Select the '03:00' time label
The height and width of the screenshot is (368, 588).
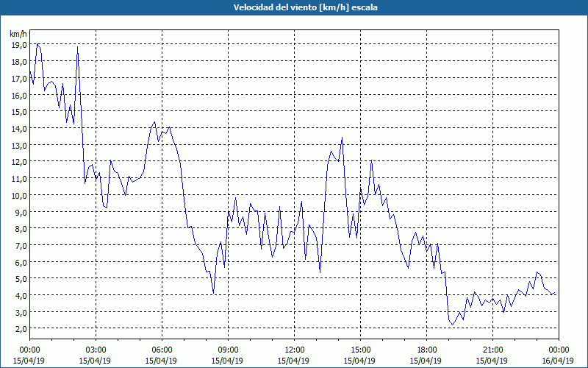(96, 350)
